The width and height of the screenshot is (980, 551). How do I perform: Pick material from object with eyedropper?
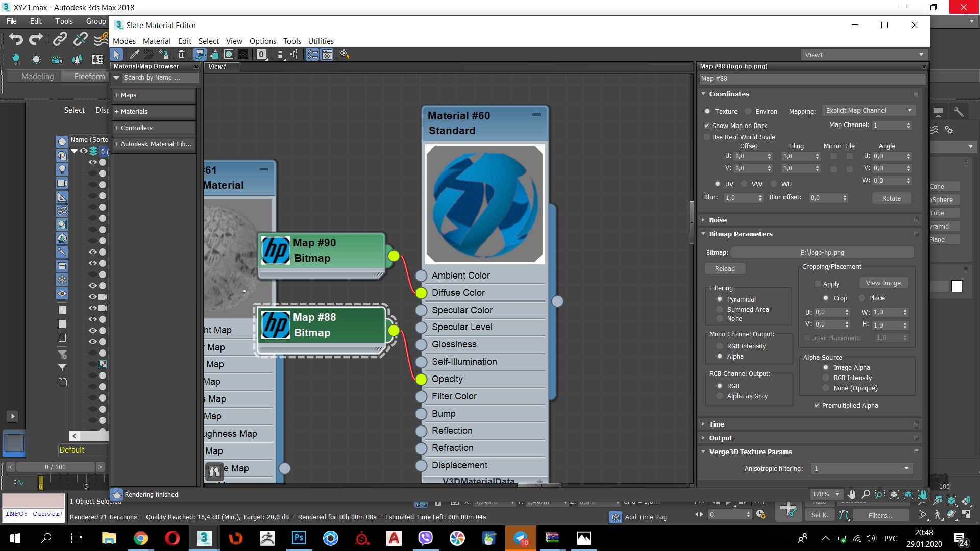pyautogui.click(x=134, y=54)
